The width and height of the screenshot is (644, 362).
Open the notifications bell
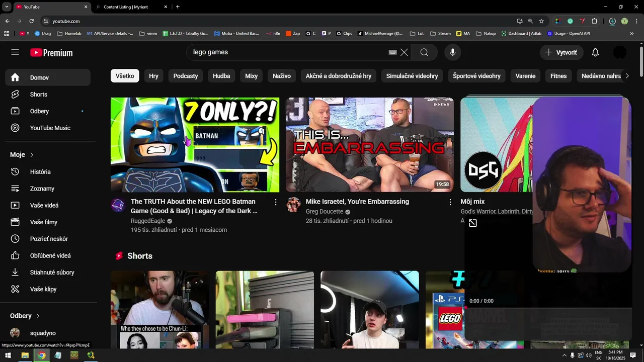(x=595, y=52)
